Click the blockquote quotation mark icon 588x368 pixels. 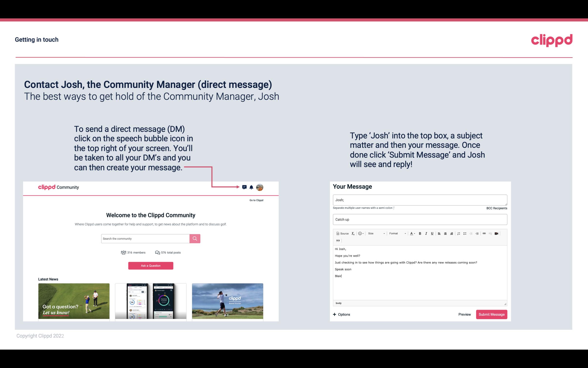[337, 241]
